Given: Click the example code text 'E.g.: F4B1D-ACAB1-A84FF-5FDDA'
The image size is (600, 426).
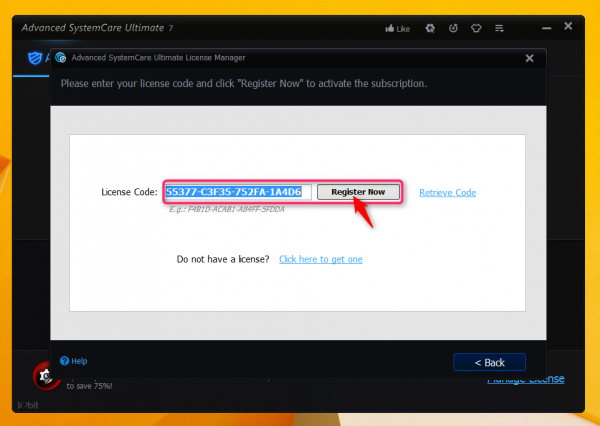Looking at the screenshot, I should [x=227, y=209].
